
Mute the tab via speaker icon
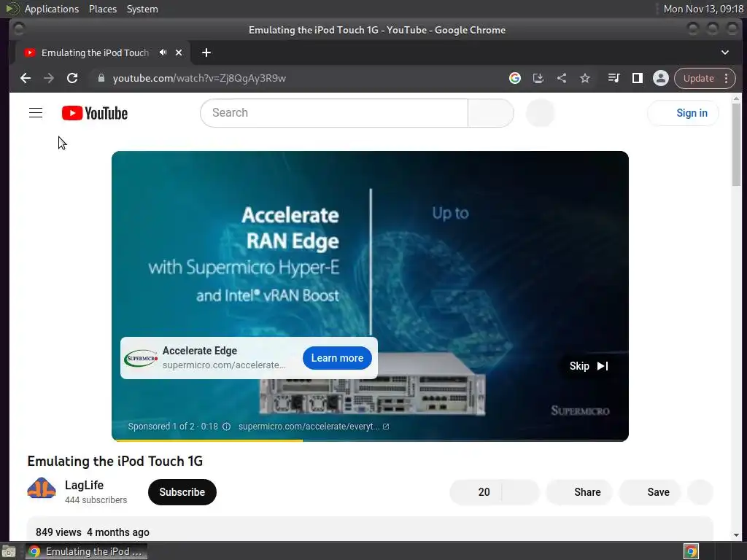point(163,52)
